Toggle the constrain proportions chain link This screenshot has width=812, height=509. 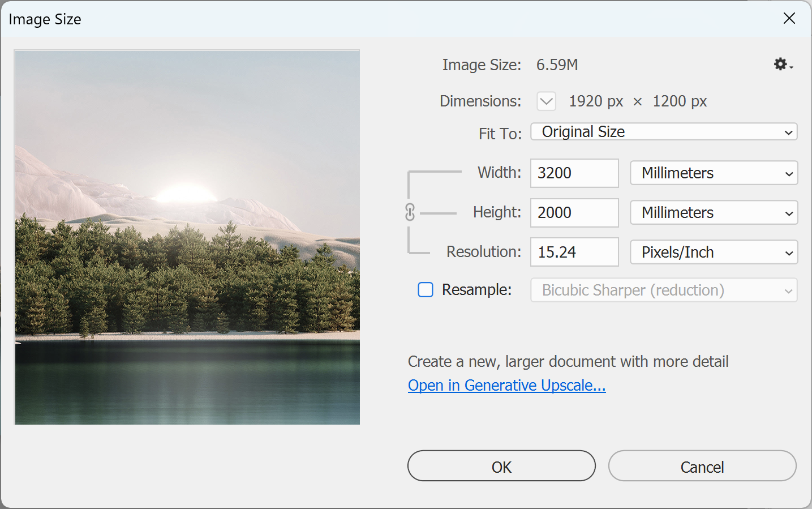coord(410,212)
